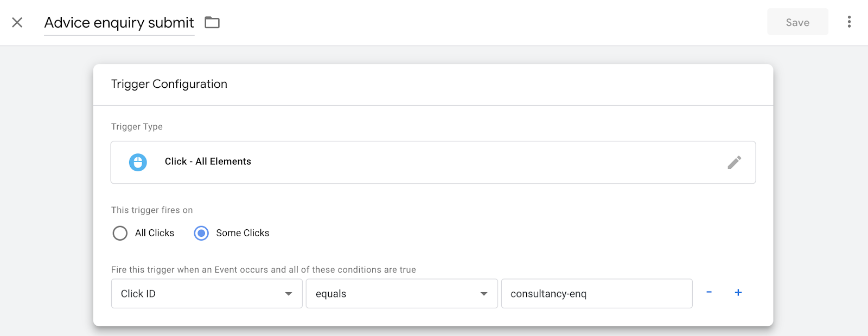Click the "Trigger Type" label
This screenshot has height=336, width=868.
point(137,127)
